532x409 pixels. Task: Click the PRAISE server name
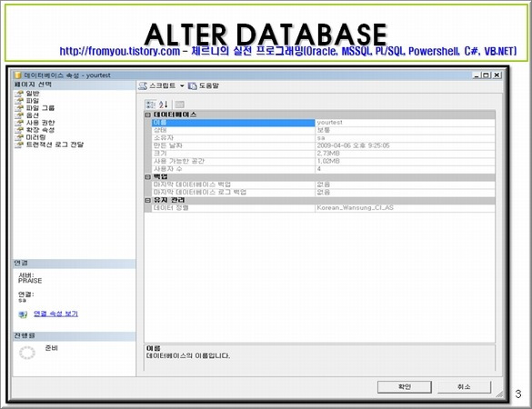[30, 281]
